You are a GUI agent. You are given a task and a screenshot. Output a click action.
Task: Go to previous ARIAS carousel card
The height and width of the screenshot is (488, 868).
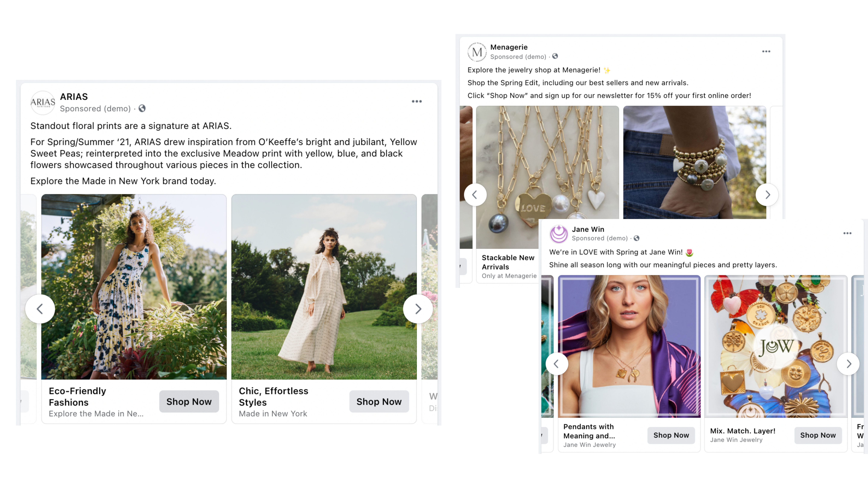(40, 309)
